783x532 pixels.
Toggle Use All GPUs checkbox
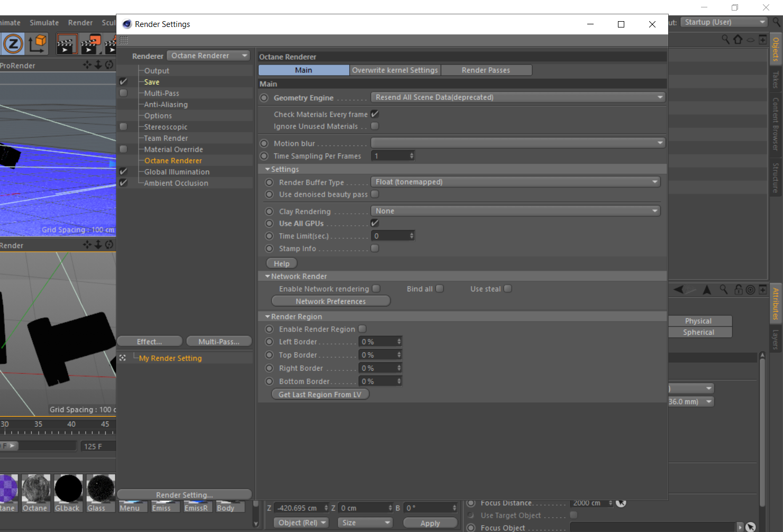(375, 223)
